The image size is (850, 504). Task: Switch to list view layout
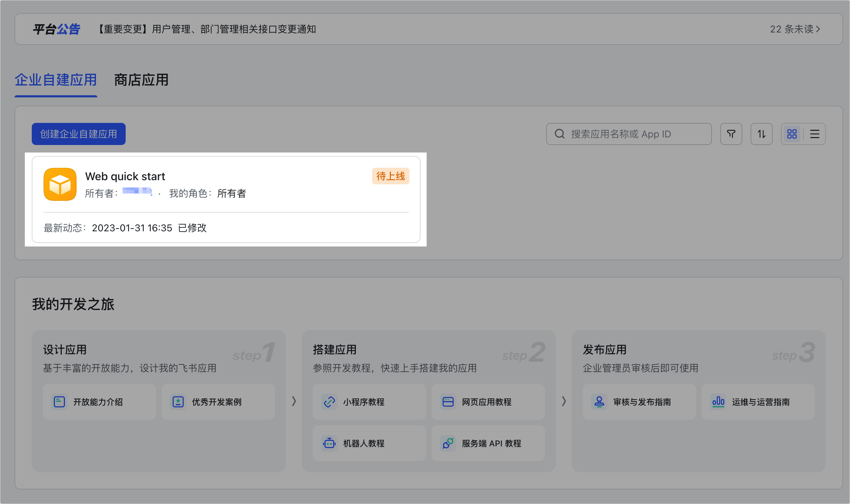click(815, 134)
